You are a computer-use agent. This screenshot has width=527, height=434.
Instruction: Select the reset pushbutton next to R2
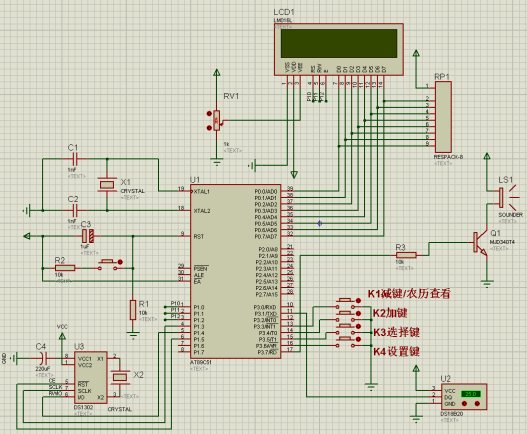pos(108,265)
